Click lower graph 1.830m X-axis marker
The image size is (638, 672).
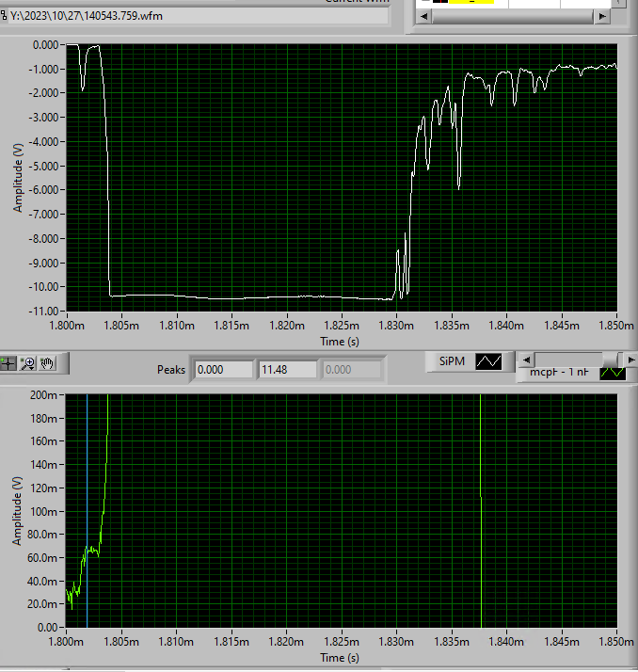click(396, 642)
